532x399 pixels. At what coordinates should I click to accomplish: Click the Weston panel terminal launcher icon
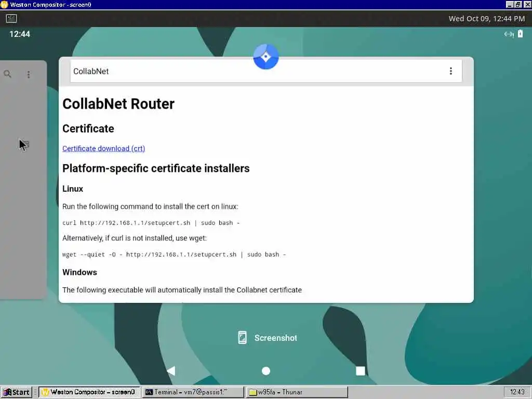pyautogui.click(x=11, y=19)
